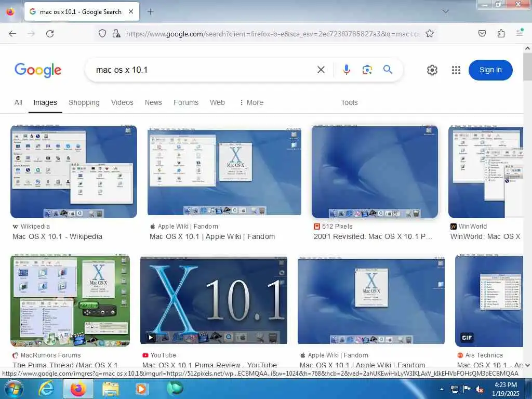Search by image with Lens icon
The image size is (532, 399).
(x=367, y=70)
